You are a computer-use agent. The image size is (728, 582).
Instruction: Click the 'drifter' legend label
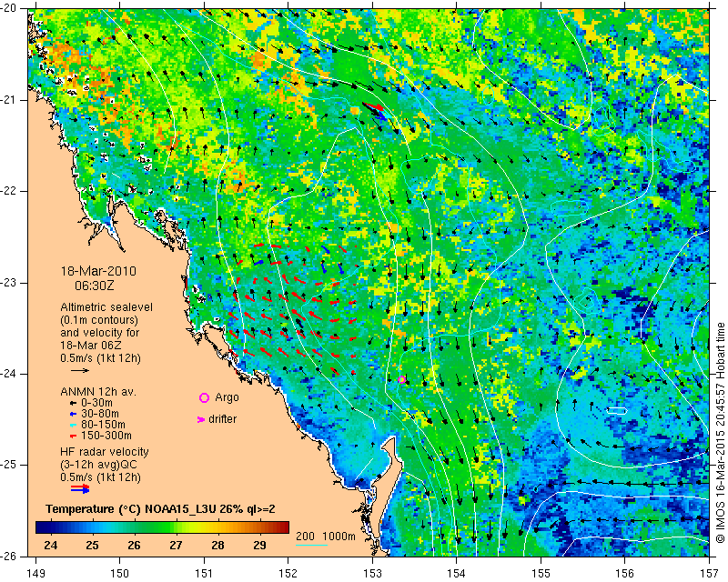pyautogui.click(x=222, y=419)
